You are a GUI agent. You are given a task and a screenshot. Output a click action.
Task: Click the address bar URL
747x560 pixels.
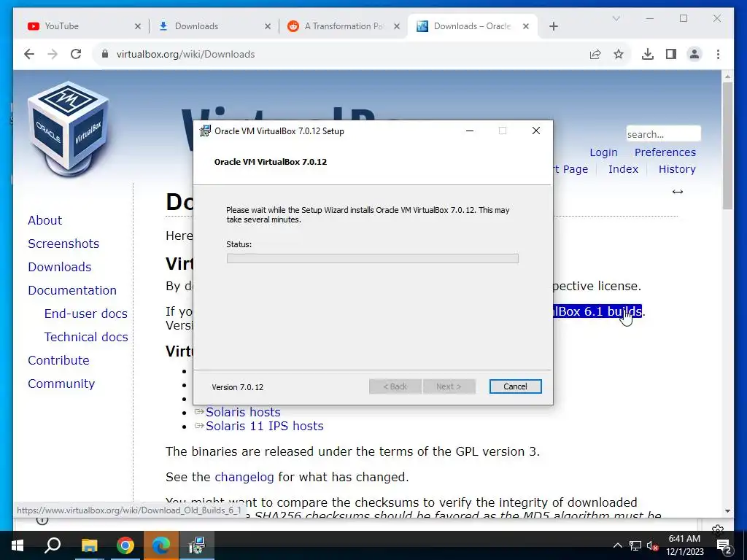pyautogui.click(x=185, y=54)
